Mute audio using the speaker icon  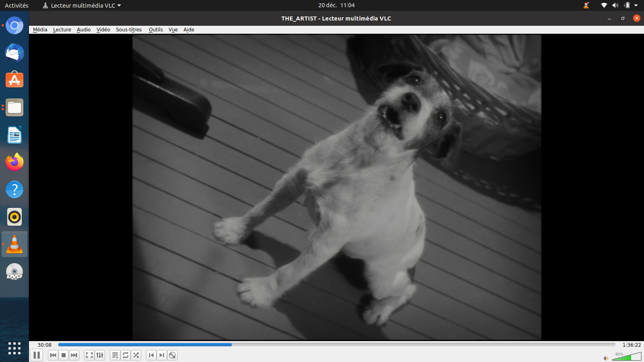pos(606,358)
